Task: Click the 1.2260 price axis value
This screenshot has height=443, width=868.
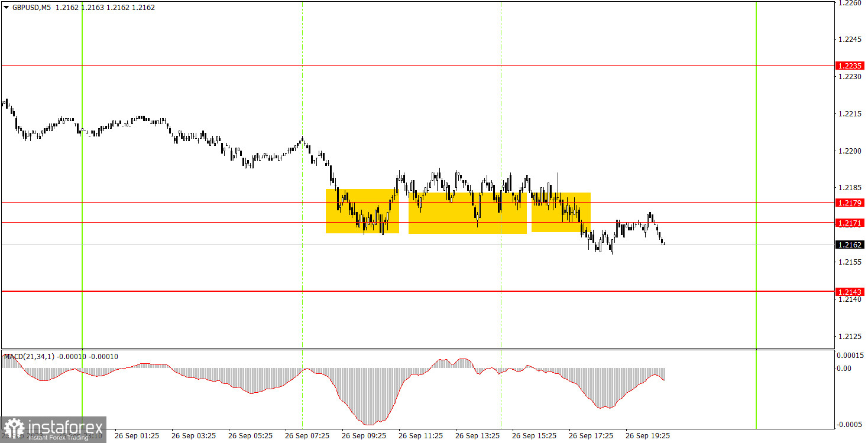Action: (850, 4)
